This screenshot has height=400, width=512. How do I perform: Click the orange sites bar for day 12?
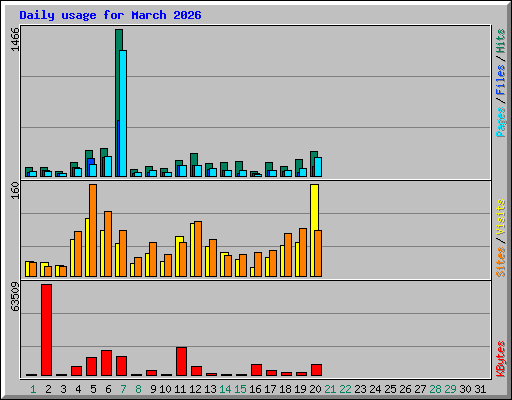click(x=198, y=249)
